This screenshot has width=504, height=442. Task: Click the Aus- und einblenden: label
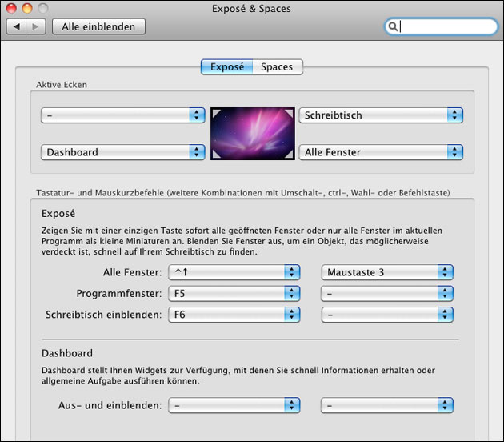110,405
